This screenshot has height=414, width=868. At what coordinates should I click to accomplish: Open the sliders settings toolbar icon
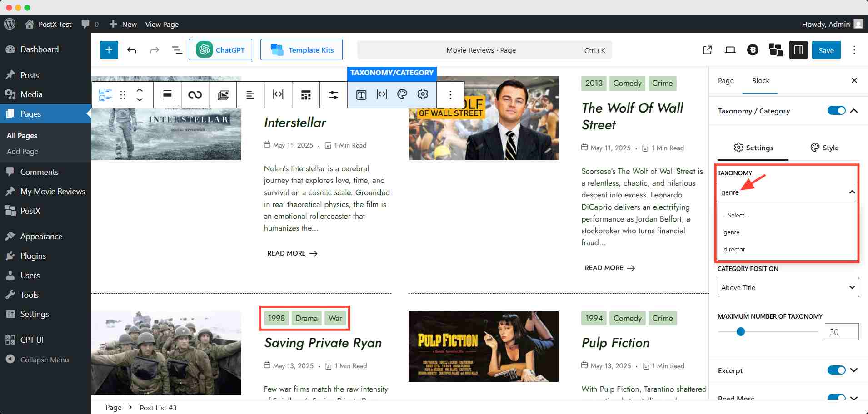pyautogui.click(x=334, y=94)
